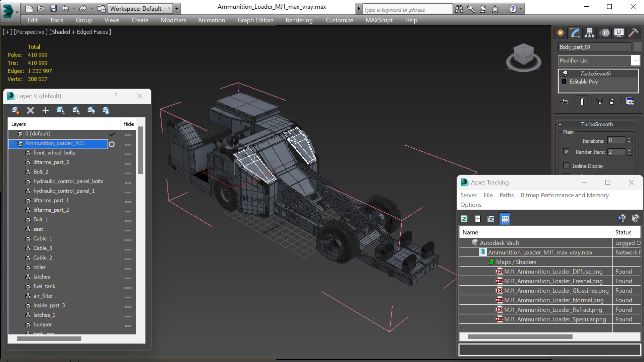The height and width of the screenshot is (362, 644).
Task: Click Hide/Unhide All Layers icon
Action: (91, 110)
